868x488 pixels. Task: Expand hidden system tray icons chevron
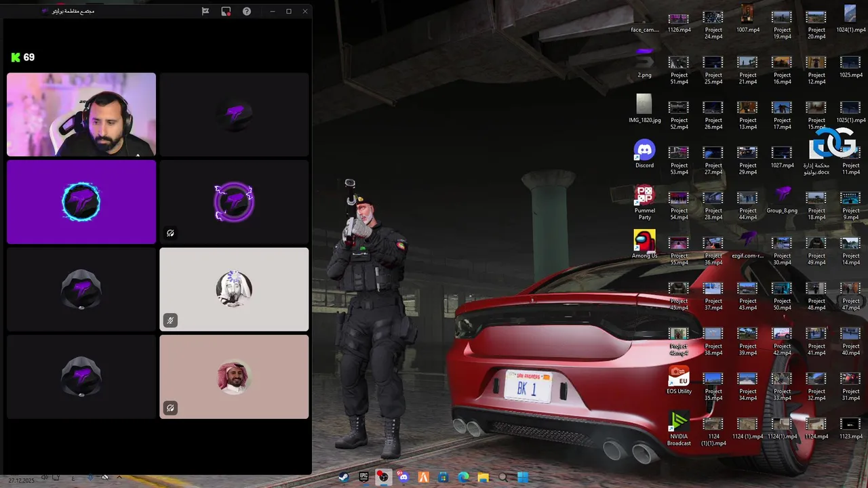[x=119, y=478]
